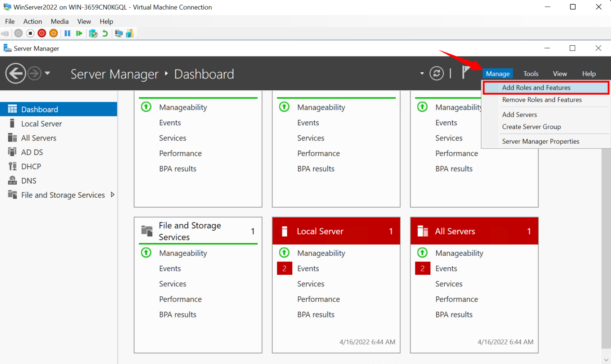Open the notifications flag
The height and width of the screenshot is (364, 611).
(x=465, y=72)
